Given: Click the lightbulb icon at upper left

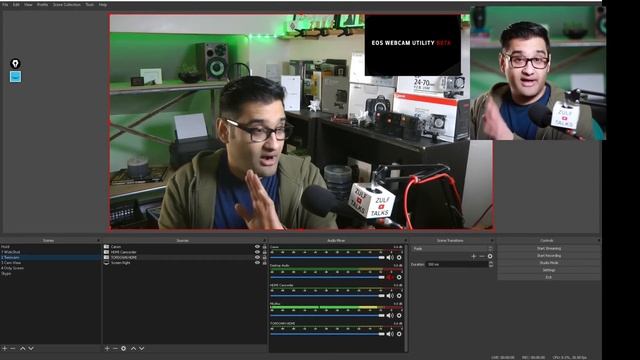Looking at the screenshot, I should click(x=15, y=63).
